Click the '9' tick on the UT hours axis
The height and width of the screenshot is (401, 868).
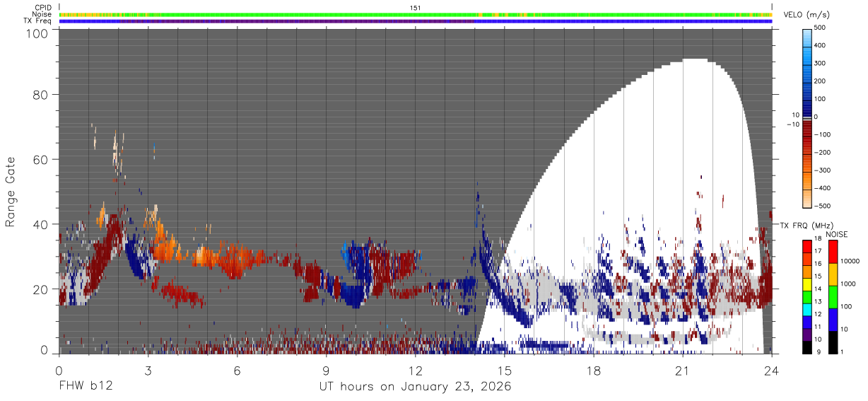[x=327, y=370]
